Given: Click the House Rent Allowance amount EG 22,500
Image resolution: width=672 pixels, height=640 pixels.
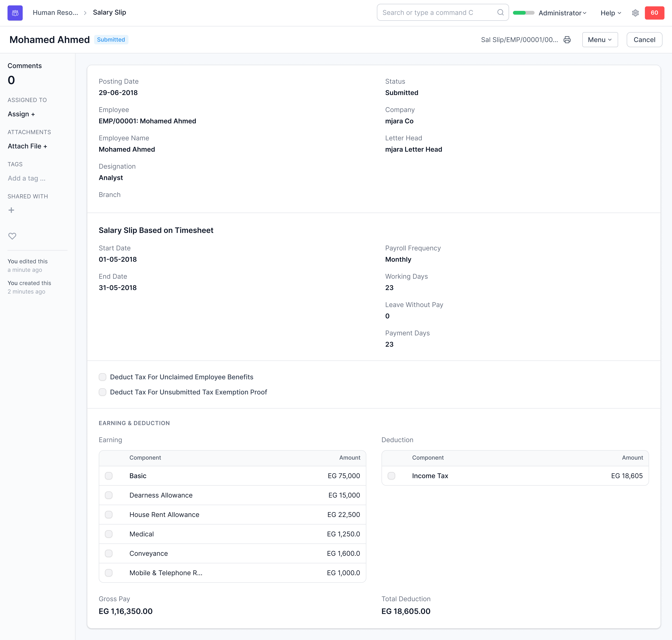Looking at the screenshot, I should (x=344, y=515).
